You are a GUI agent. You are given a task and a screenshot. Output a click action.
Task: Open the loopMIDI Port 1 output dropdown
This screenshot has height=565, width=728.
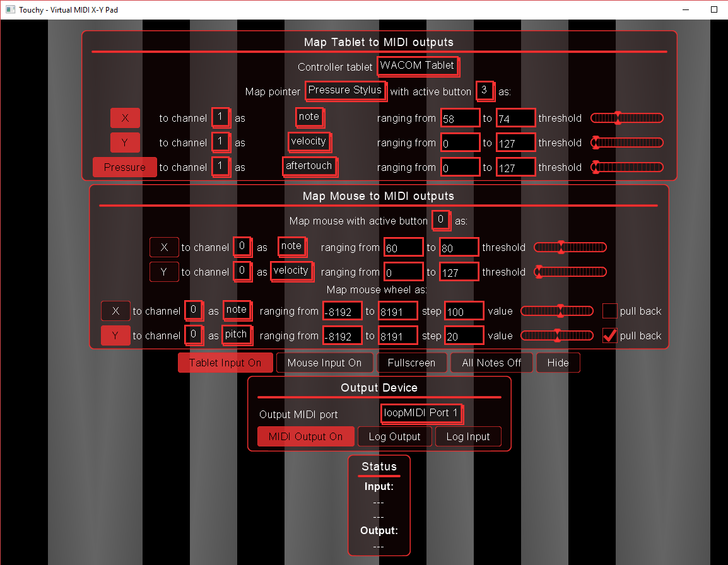421,414
